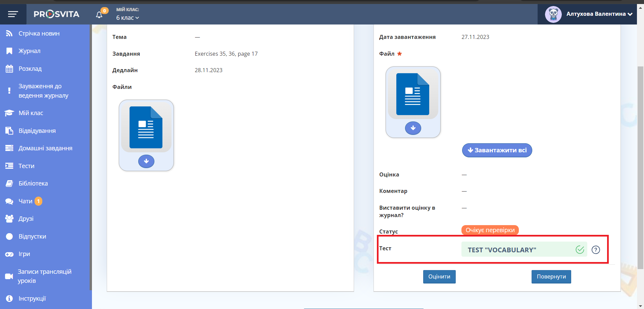This screenshot has width=644, height=309.
Task: Click the student's submitted file thumbnail
Action: pyautogui.click(x=413, y=94)
